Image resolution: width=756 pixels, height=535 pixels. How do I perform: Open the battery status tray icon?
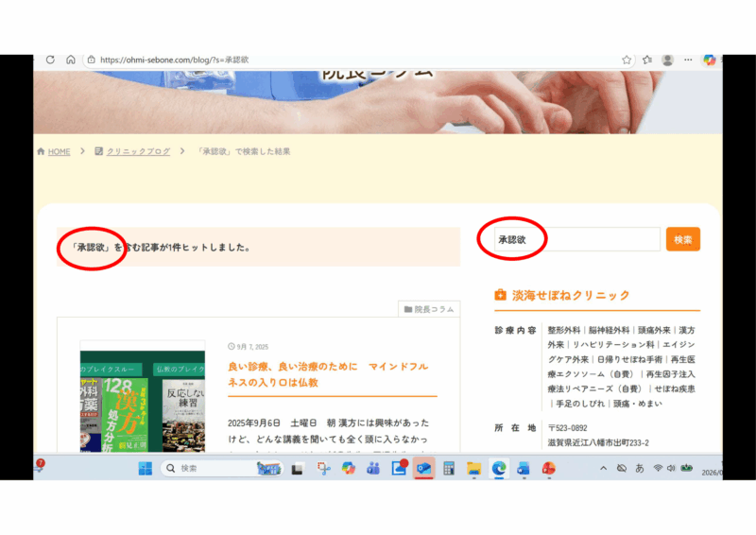[687, 469]
